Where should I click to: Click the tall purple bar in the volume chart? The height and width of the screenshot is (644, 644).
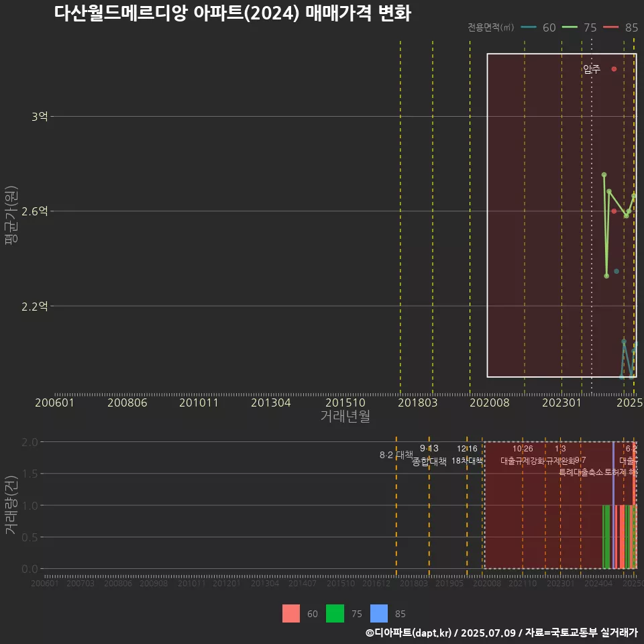point(614,505)
